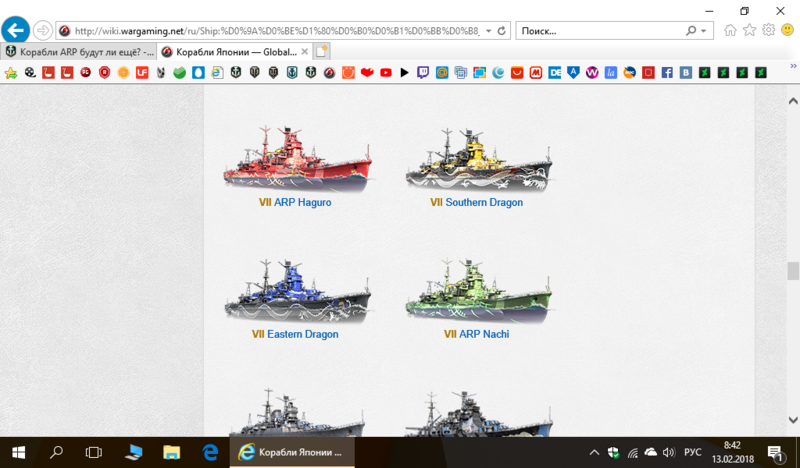Image resolution: width=800 pixels, height=468 pixels.
Task: Go back to the previous page
Action: click(15, 30)
